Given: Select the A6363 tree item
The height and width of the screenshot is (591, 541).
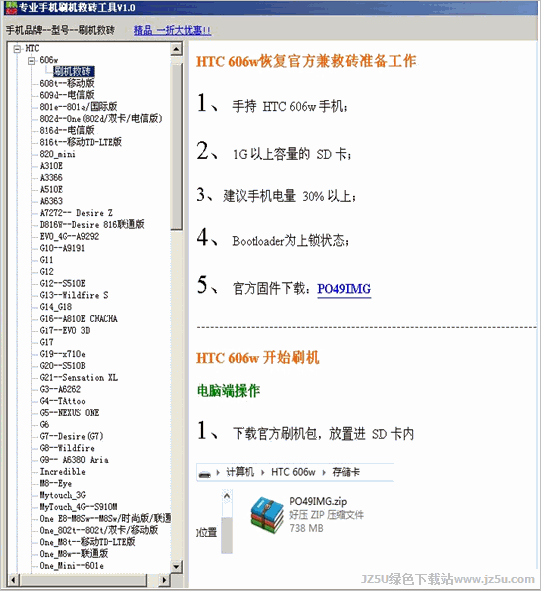Looking at the screenshot, I should [x=51, y=201].
